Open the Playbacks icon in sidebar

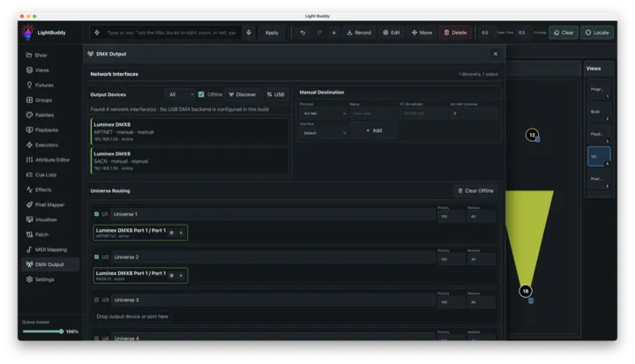[29, 130]
